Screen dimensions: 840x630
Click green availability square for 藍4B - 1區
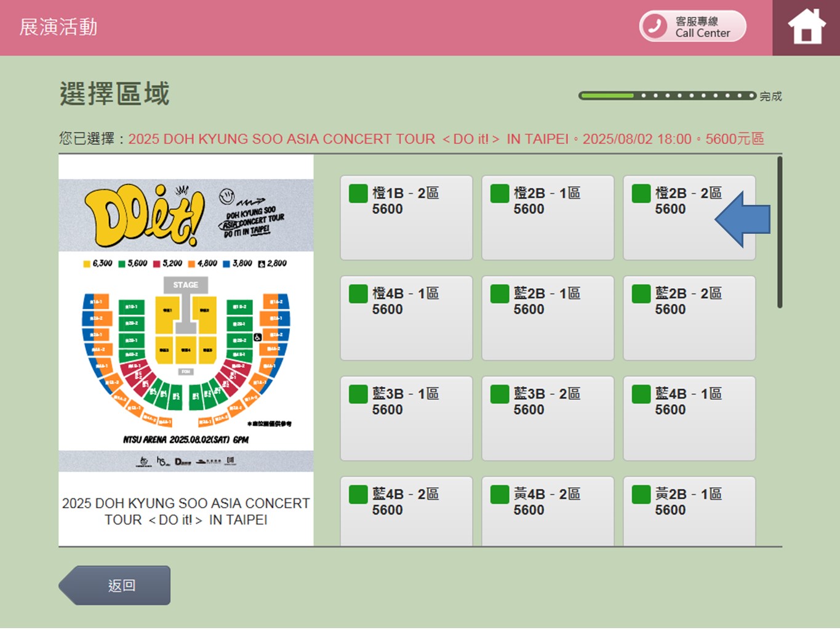pos(641,394)
